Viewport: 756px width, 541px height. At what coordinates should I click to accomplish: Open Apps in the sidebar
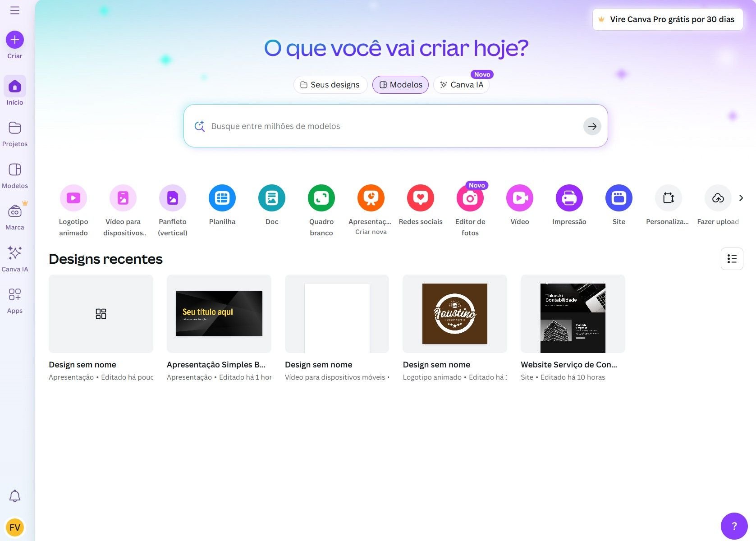(15, 300)
